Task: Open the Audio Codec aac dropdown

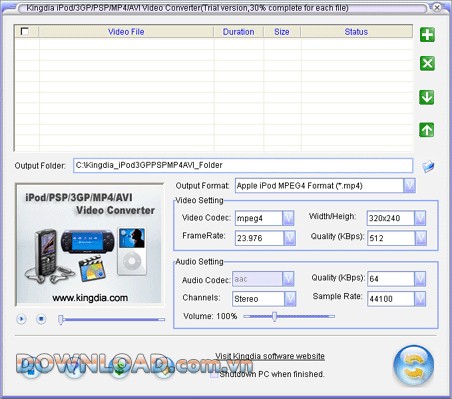Action: click(288, 279)
